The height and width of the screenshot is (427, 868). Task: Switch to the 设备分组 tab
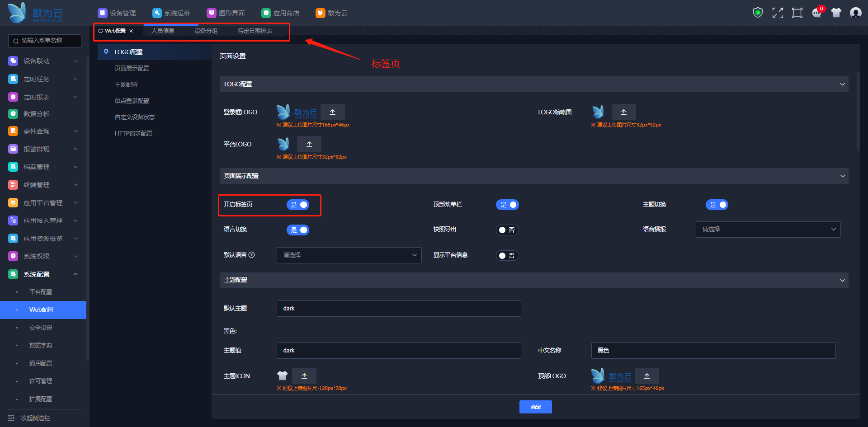[206, 31]
